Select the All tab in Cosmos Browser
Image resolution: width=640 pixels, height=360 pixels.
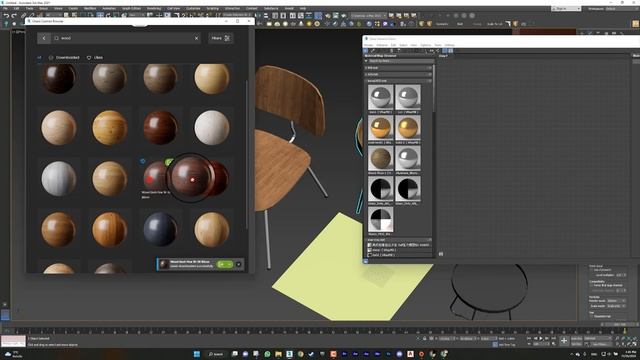click(x=39, y=58)
